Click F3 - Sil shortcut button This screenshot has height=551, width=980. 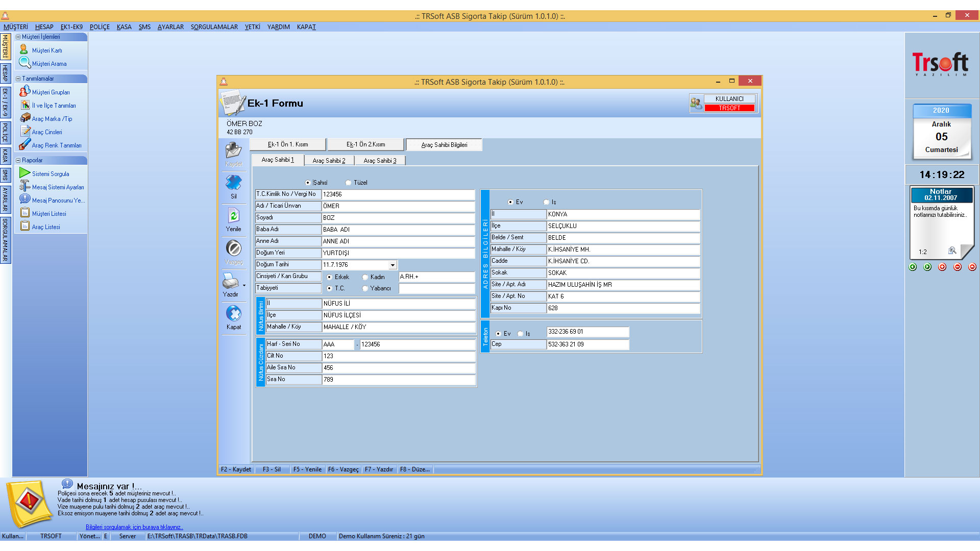pyautogui.click(x=272, y=469)
